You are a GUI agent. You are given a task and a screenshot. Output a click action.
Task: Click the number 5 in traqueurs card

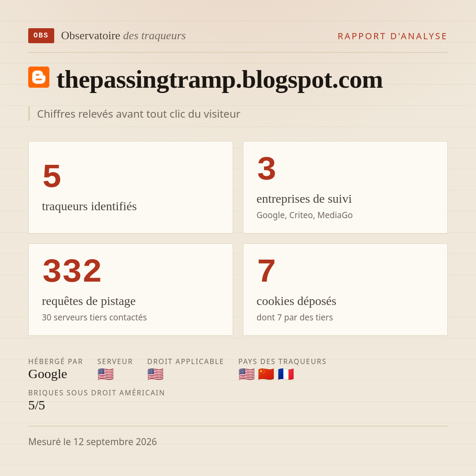[x=52, y=176]
